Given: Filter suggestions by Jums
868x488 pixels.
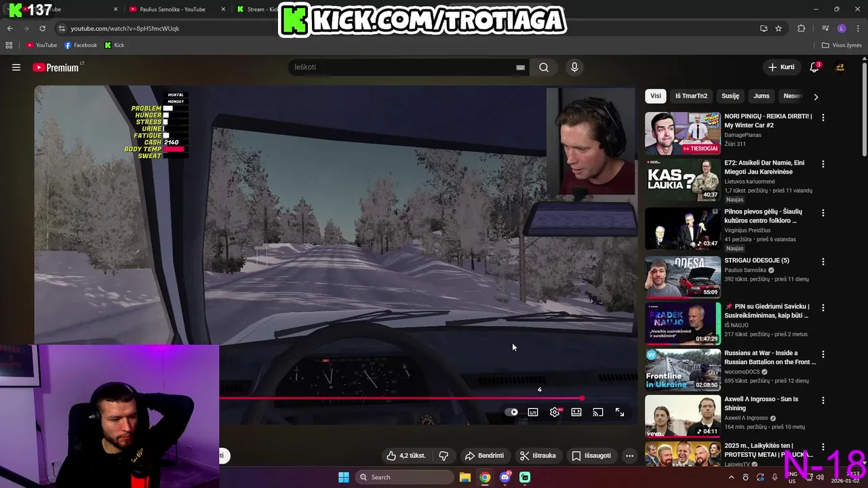Looking at the screenshot, I should [762, 96].
